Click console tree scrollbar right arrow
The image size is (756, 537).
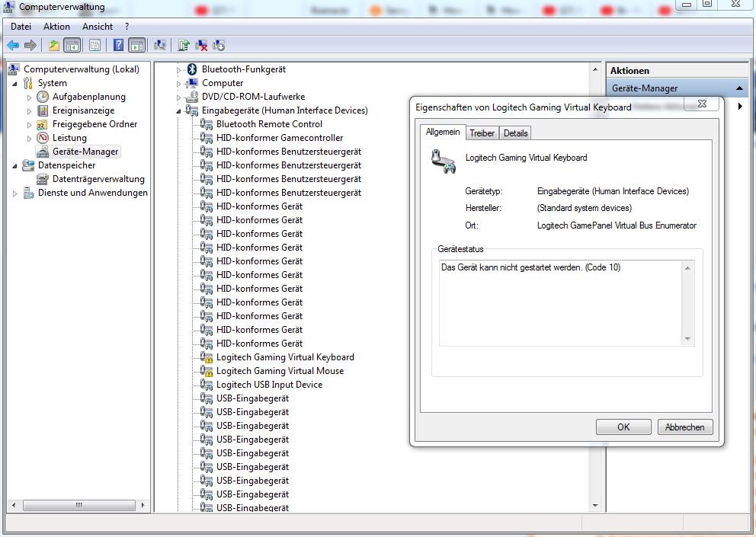(143, 505)
